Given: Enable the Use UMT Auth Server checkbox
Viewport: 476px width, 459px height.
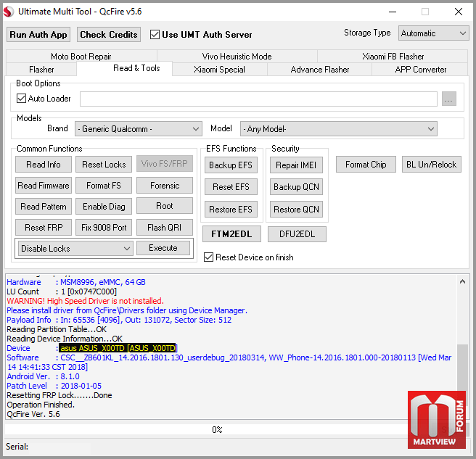Looking at the screenshot, I should 155,35.
